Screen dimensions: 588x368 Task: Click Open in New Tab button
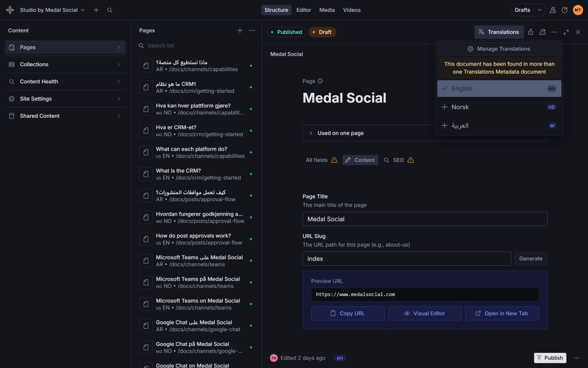(502, 314)
